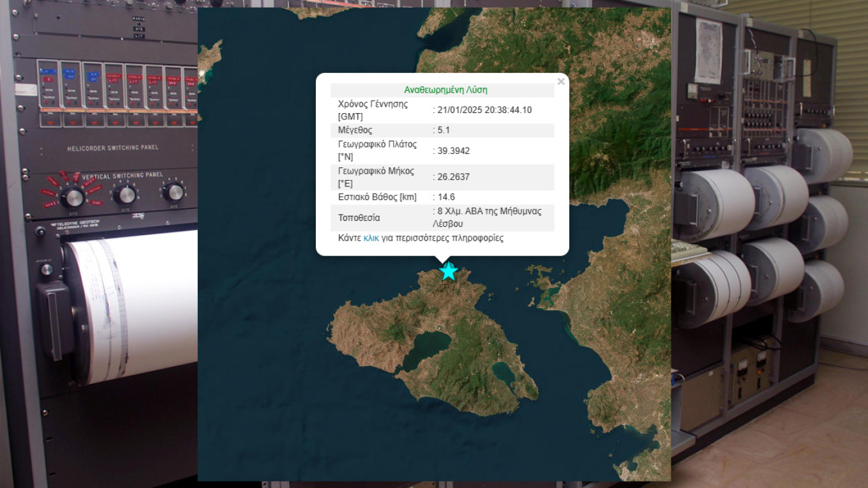Click the "Τοποθεσία" row label
The image size is (868, 488).
click(x=359, y=218)
